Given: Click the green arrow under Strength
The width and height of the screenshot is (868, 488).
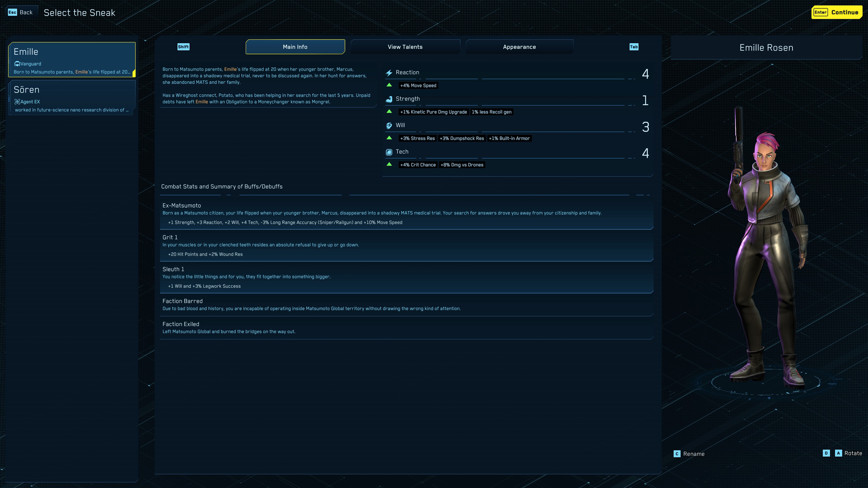Looking at the screenshot, I should tap(389, 111).
